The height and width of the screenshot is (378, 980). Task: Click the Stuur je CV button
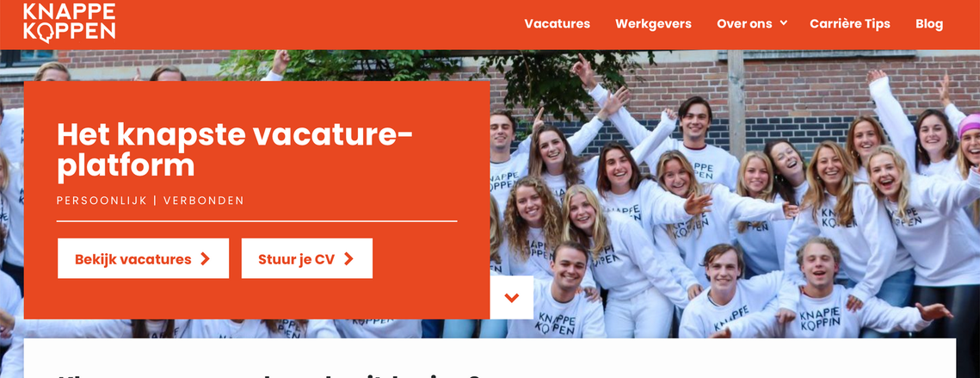[x=307, y=258]
